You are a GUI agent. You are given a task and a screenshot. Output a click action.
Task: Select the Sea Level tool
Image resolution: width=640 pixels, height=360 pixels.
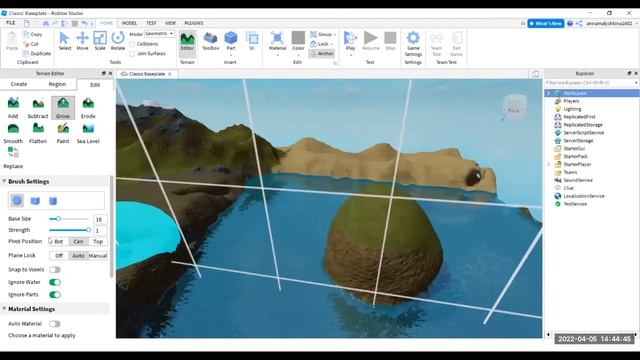click(88, 133)
